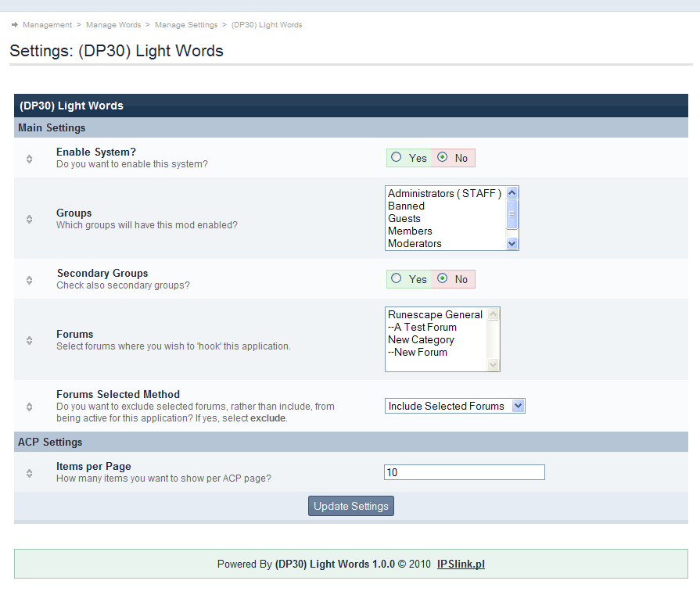Image resolution: width=700 pixels, height=595 pixels.
Task: Select No for Secondary Groups
Action: pos(443,278)
